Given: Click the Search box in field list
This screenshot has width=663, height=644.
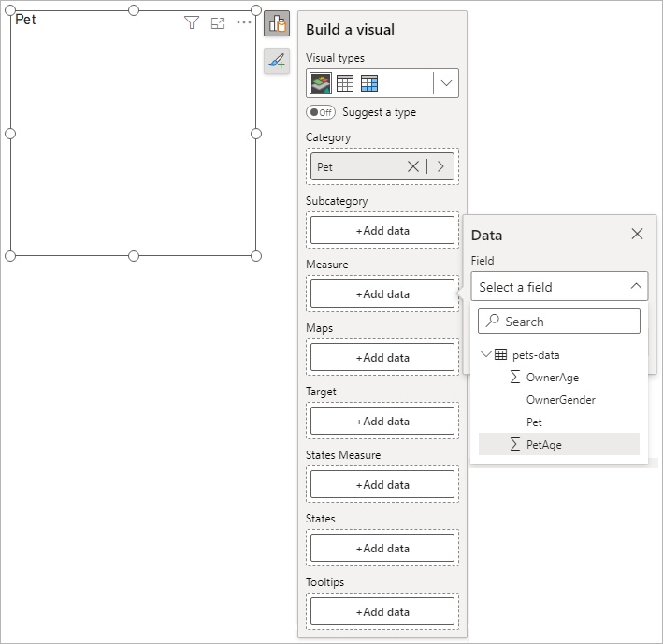Looking at the screenshot, I should pyautogui.click(x=559, y=322).
